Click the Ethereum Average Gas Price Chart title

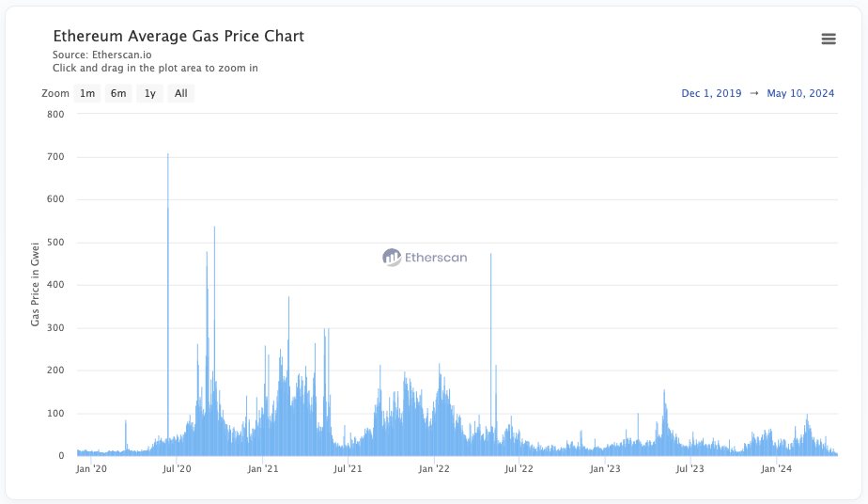(178, 37)
